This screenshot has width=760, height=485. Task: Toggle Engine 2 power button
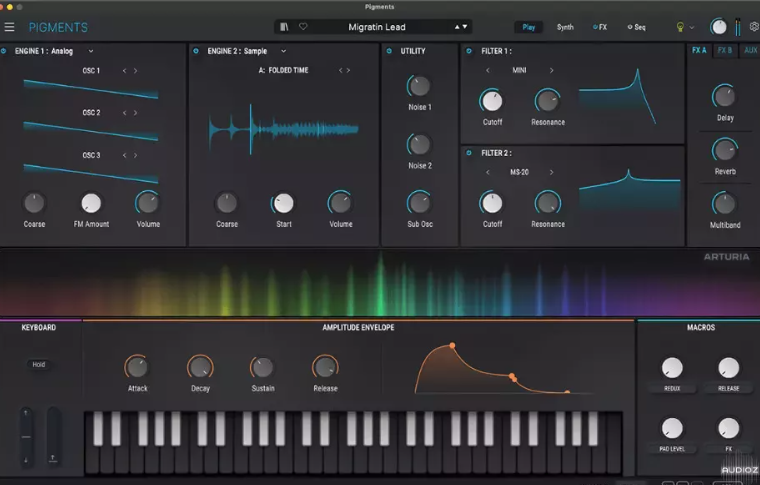tap(196, 51)
